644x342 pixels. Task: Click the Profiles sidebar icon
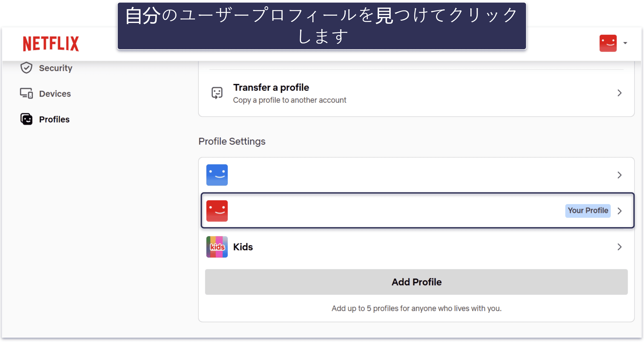[x=26, y=119]
